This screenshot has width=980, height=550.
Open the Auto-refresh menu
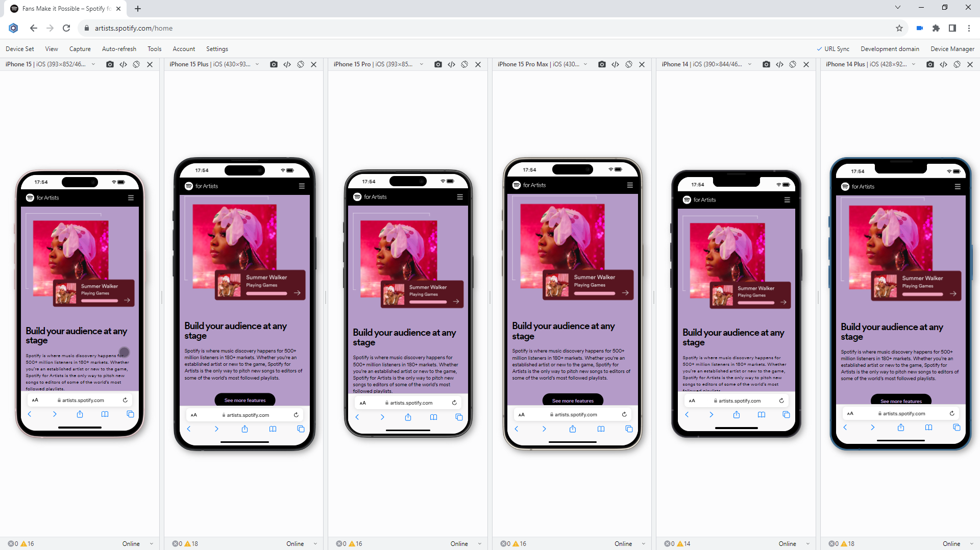tap(119, 49)
